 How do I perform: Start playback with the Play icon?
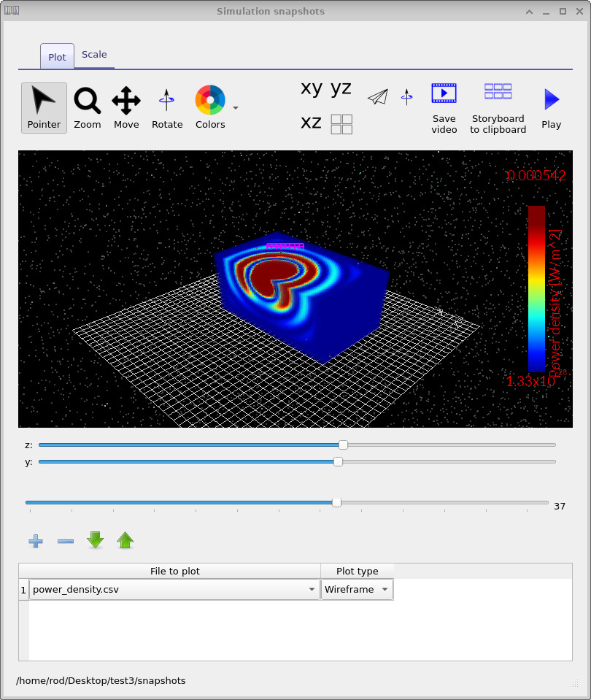pyautogui.click(x=551, y=99)
